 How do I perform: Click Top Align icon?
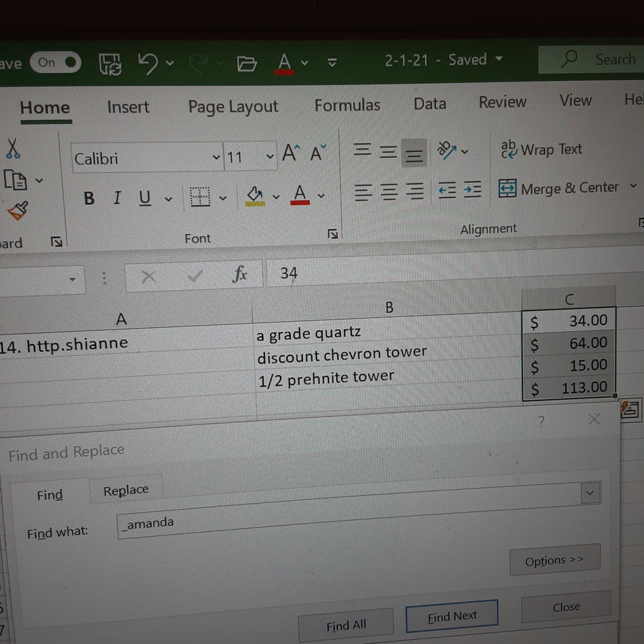click(x=362, y=150)
